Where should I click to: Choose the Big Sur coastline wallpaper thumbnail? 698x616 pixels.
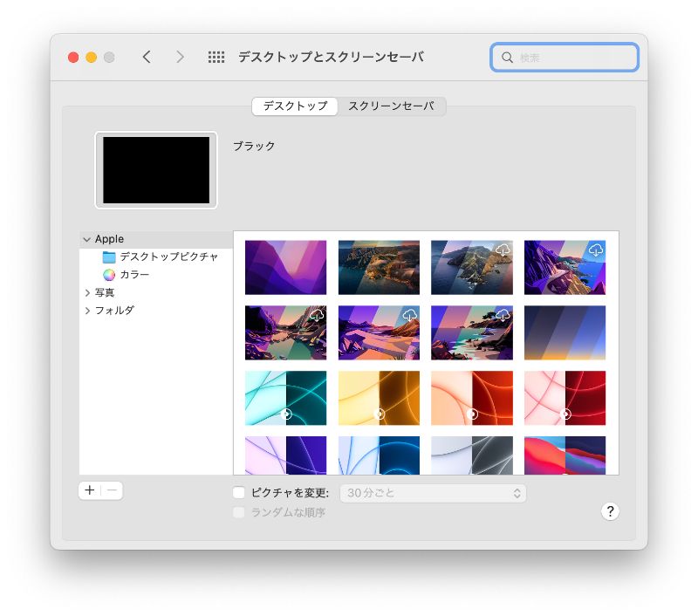click(x=379, y=268)
